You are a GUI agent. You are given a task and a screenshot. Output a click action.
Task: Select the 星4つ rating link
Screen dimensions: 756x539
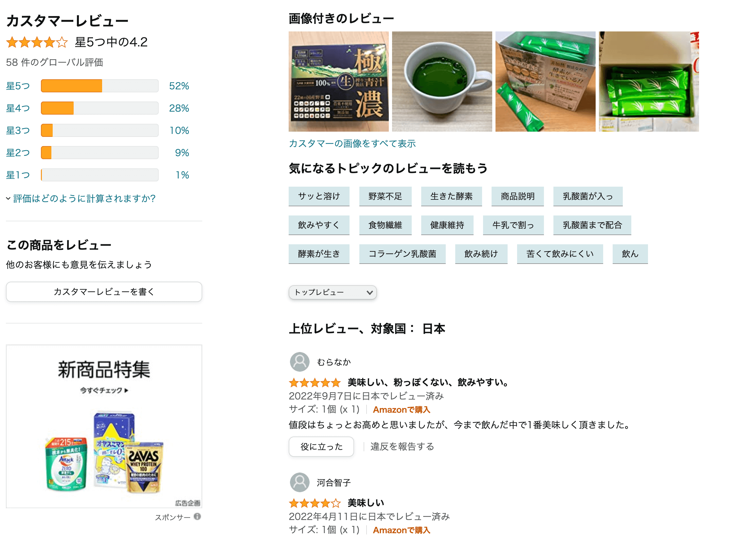(18, 108)
